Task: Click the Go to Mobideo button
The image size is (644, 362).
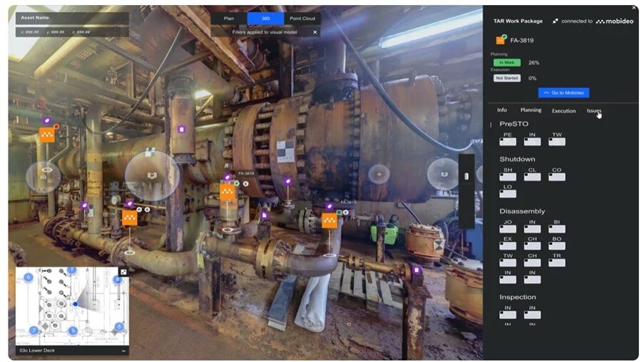Action: (x=563, y=93)
